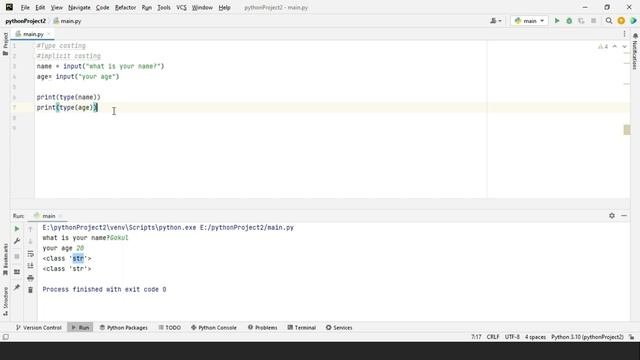Toggle soft-wrap in Run output
The width and height of the screenshot is (640, 360).
click(x=31, y=254)
